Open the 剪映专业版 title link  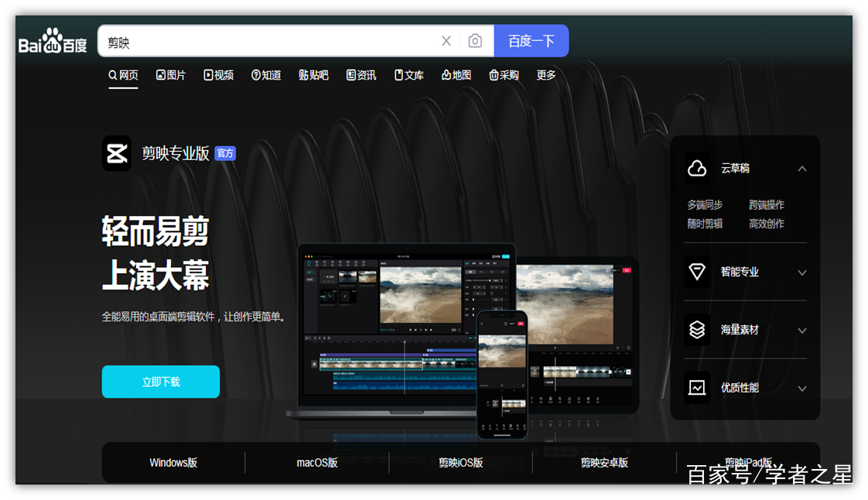pyautogui.click(x=176, y=153)
